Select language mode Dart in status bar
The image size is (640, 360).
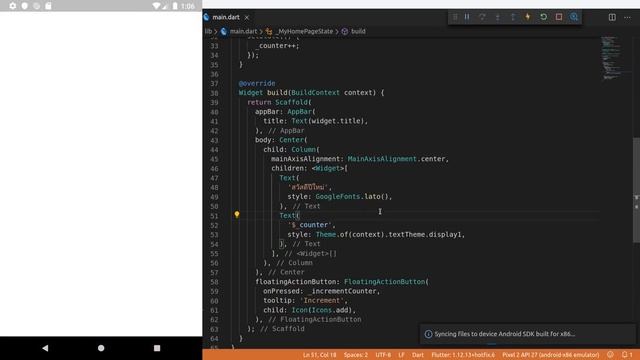pos(418,355)
